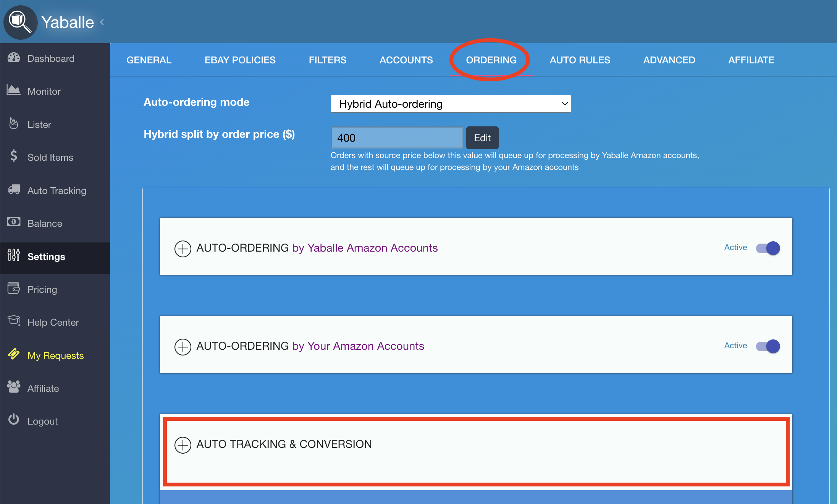Click the Monitor chart icon
837x504 pixels.
point(14,90)
